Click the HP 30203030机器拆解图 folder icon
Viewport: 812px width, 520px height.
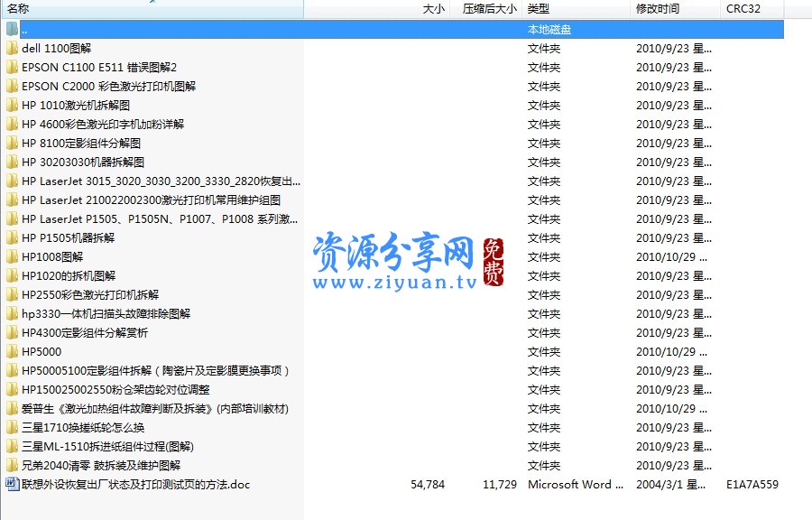(12, 162)
